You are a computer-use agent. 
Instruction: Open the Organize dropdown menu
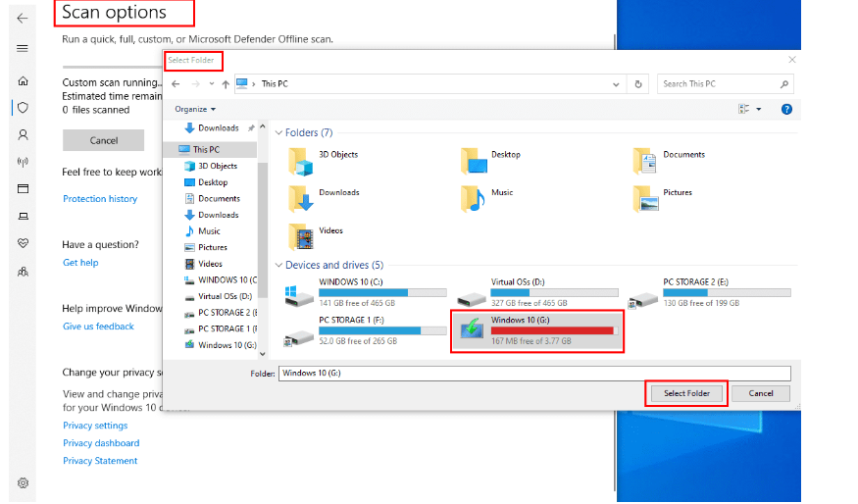[x=196, y=109]
